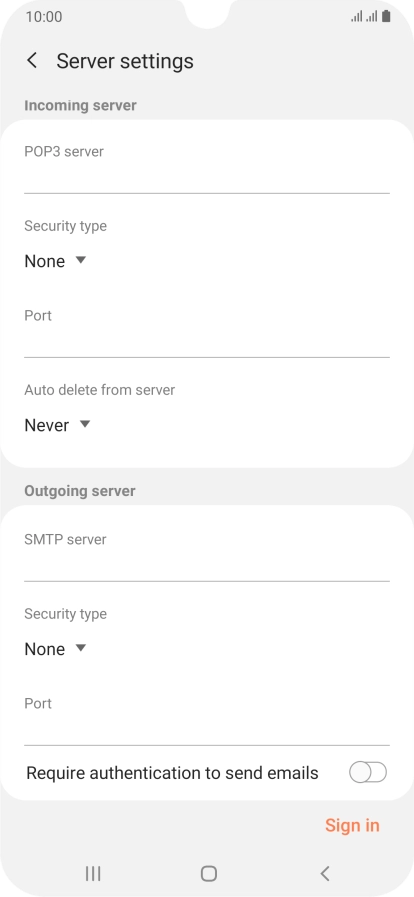
Task: Focus the outgoing server Port field
Action: coord(207,731)
